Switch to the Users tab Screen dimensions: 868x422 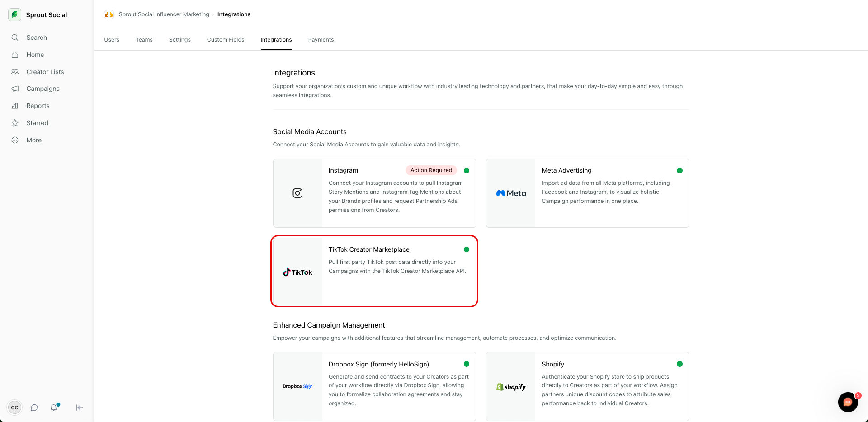click(x=112, y=40)
